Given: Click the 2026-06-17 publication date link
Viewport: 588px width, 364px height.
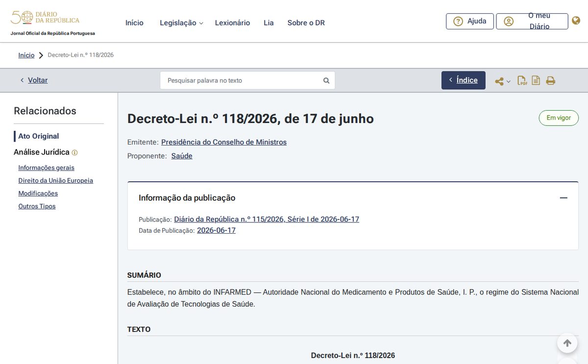Looking at the screenshot, I should (x=216, y=230).
